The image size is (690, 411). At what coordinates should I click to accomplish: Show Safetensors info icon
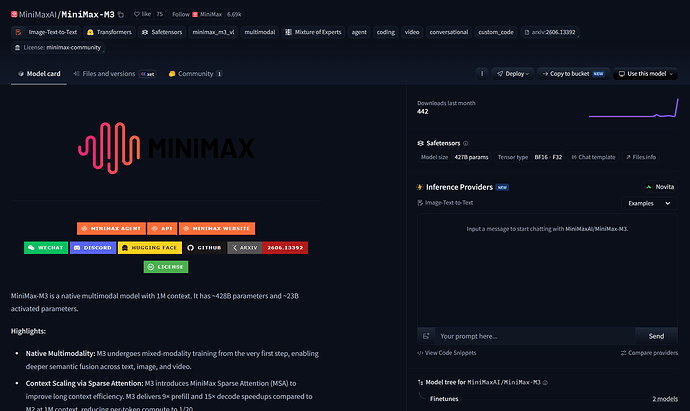pos(466,143)
